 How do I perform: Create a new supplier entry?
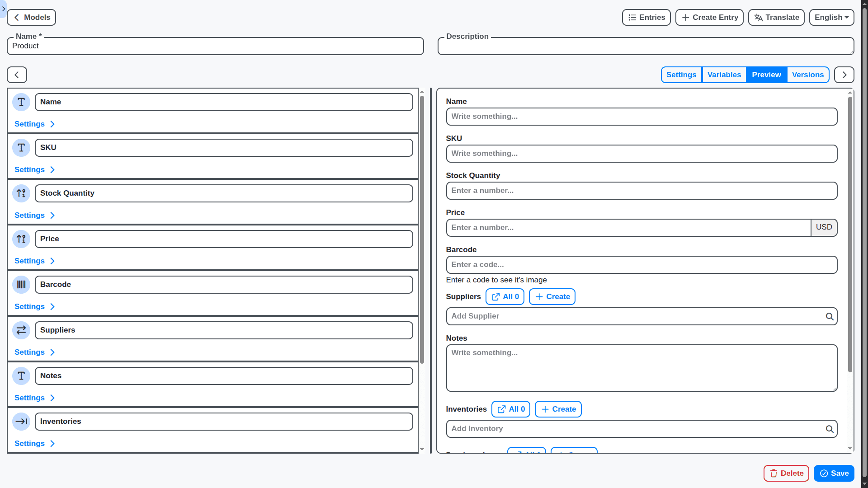(552, 296)
